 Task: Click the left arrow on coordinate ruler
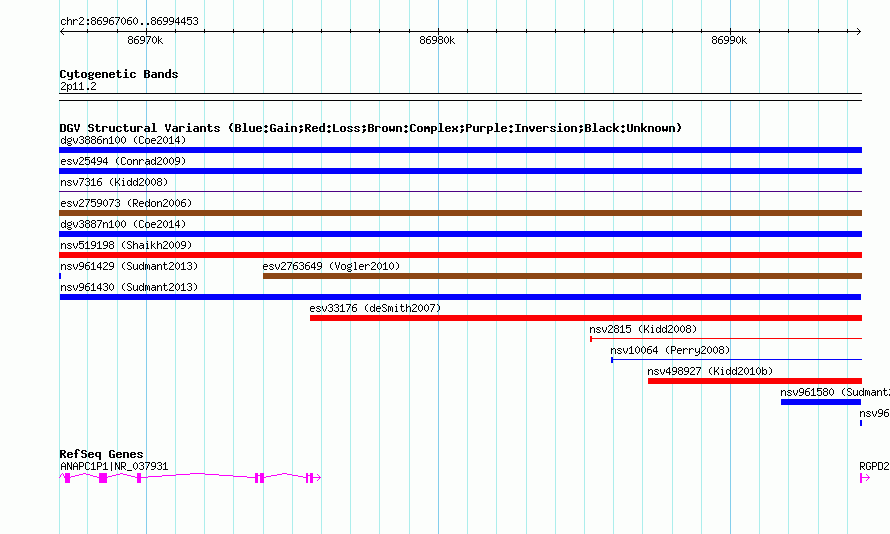click(62, 32)
